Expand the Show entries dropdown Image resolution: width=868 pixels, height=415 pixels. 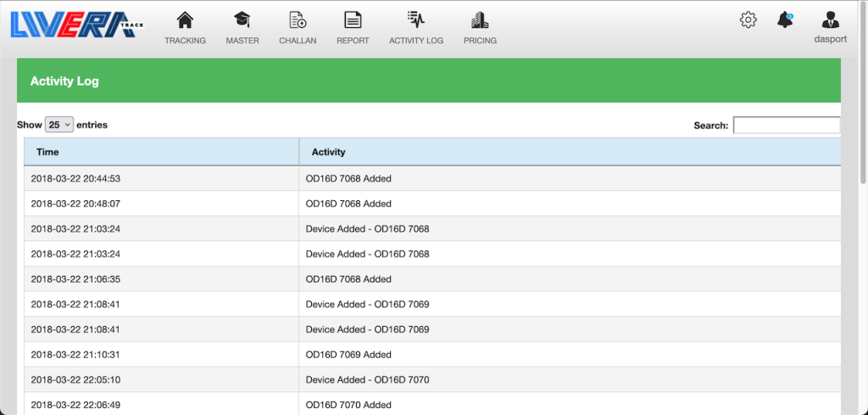59,125
